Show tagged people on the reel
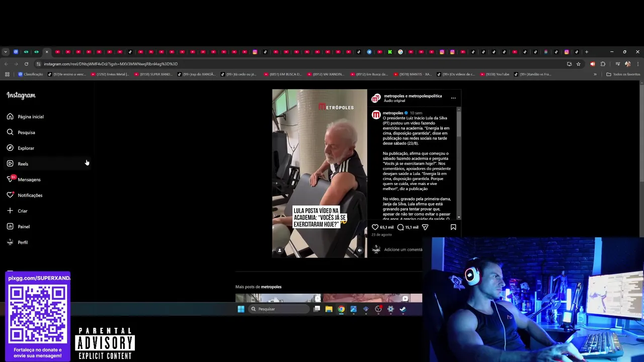 (280, 250)
